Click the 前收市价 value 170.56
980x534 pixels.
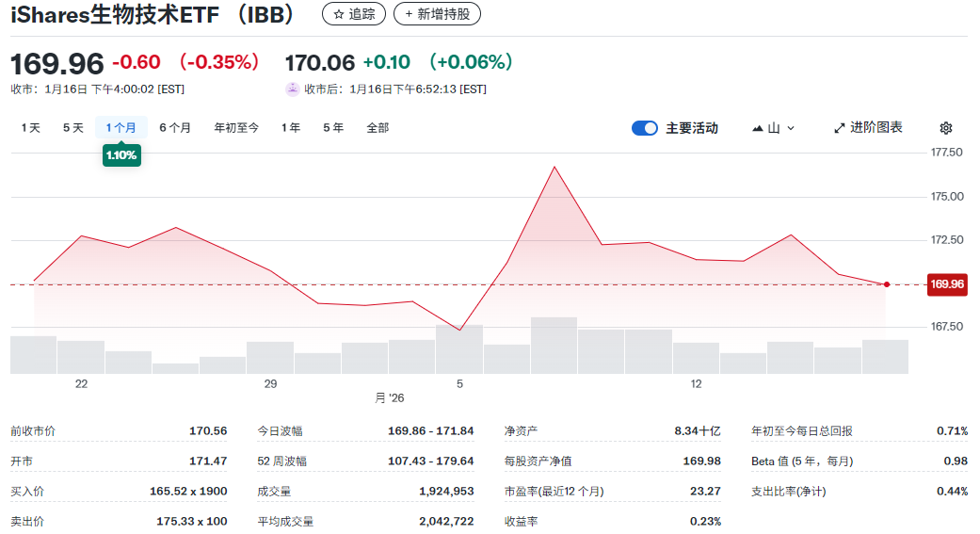click(208, 430)
